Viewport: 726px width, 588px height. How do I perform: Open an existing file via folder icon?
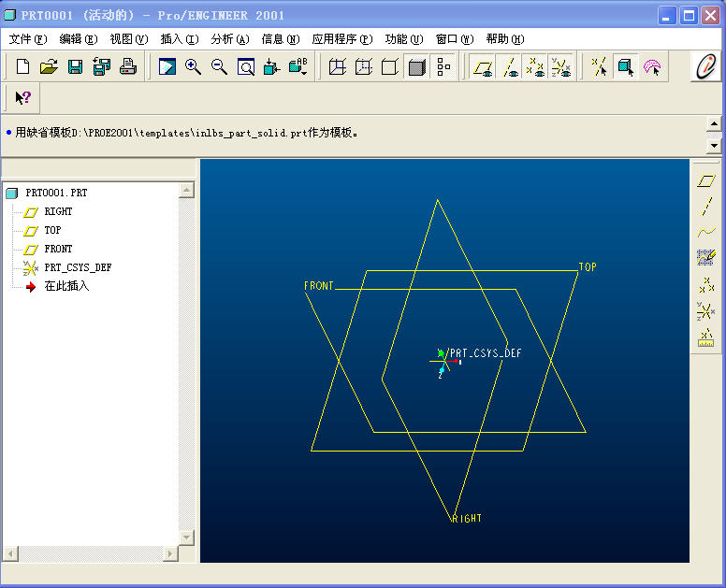pyautogui.click(x=49, y=67)
